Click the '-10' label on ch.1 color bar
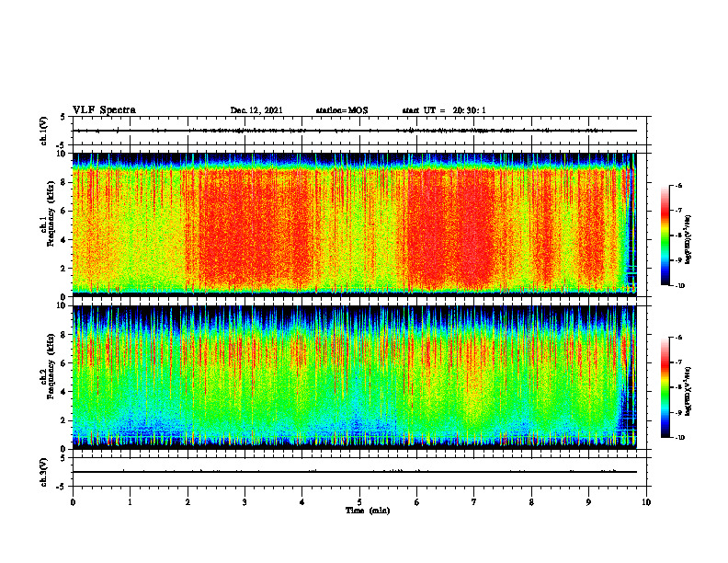This screenshot has height=563, width=728. 679,286
